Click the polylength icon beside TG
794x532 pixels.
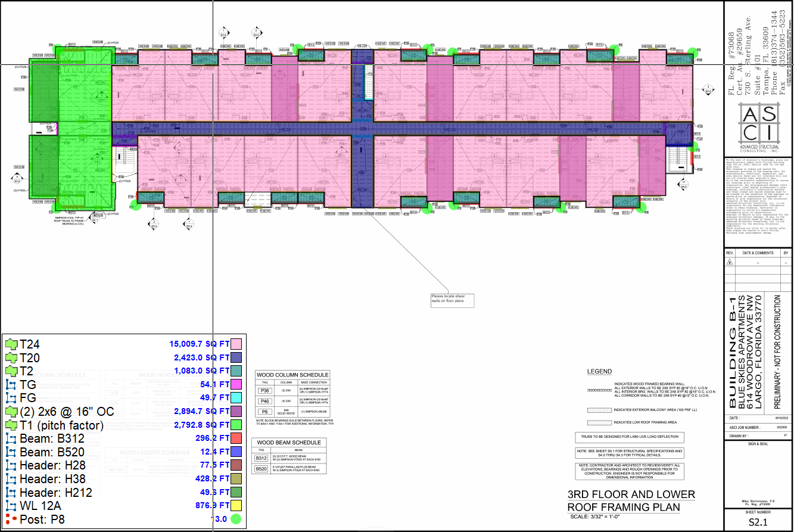point(11,384)
